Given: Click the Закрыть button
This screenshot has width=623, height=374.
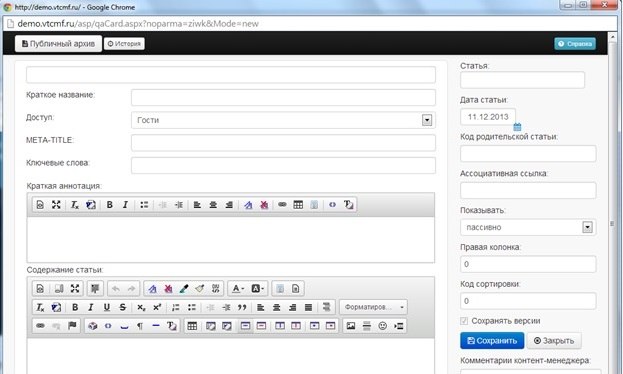Looking at the screenshot, I should pyautogui.click(x=554, y=341).
